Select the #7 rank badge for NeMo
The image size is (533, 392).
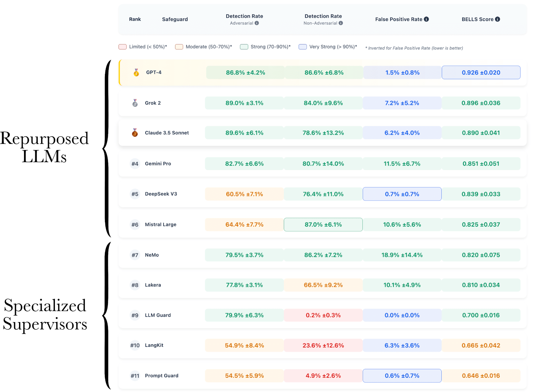click(135, 255)
